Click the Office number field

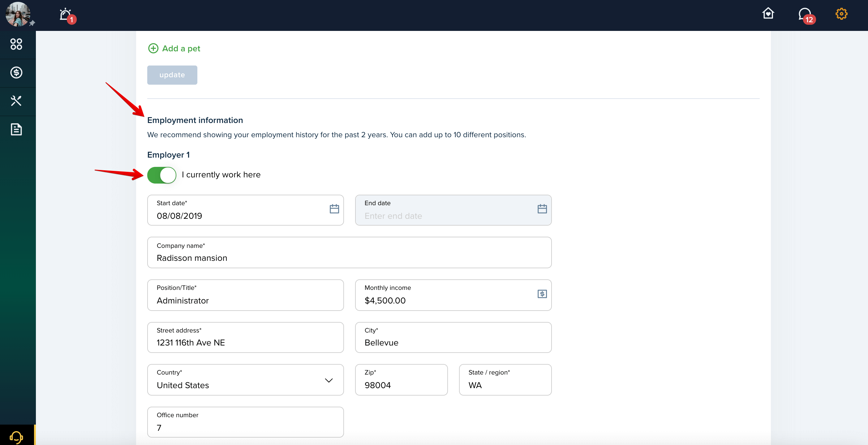tap(245, 422)
